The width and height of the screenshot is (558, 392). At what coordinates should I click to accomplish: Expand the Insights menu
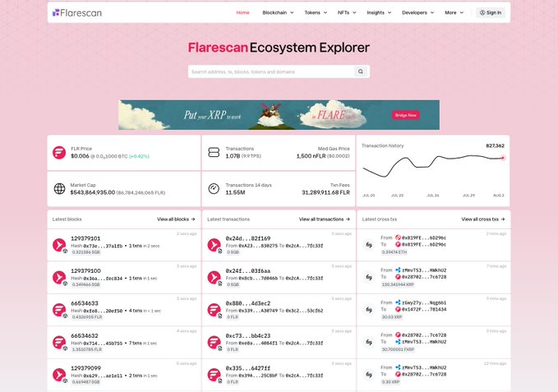click(x=379, y=13)
